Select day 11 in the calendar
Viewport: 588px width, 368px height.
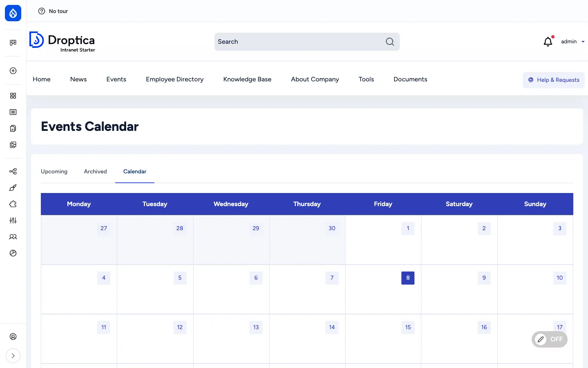point(104,328)
